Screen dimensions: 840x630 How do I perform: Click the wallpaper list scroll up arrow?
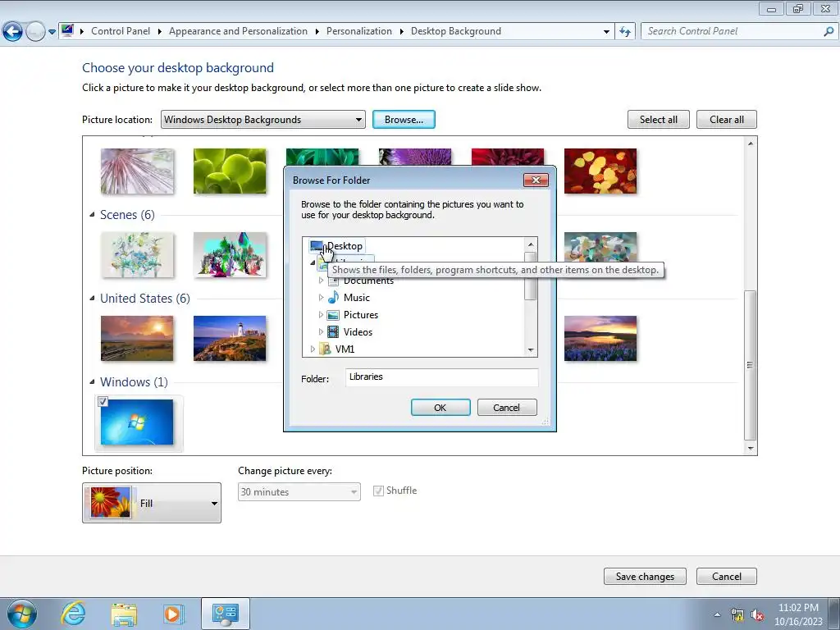[x=751, y=143]
